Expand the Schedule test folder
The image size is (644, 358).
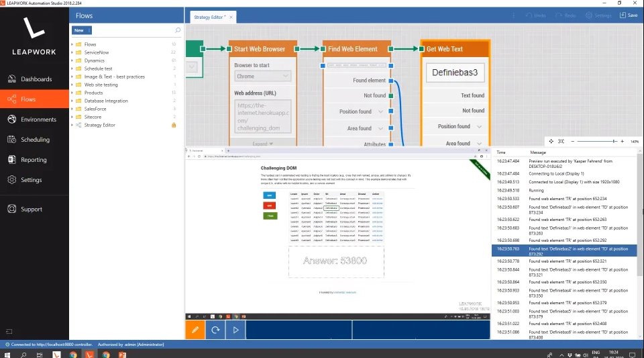point(72,69)
